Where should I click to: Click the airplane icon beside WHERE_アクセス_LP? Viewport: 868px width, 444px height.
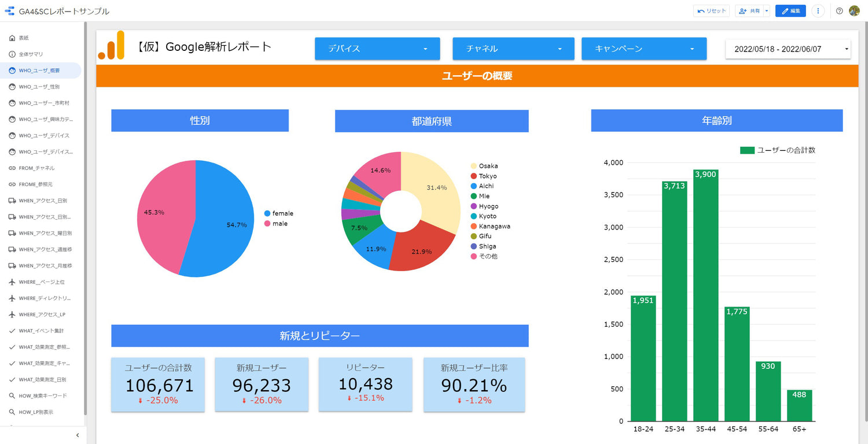(x=12, y=314)
